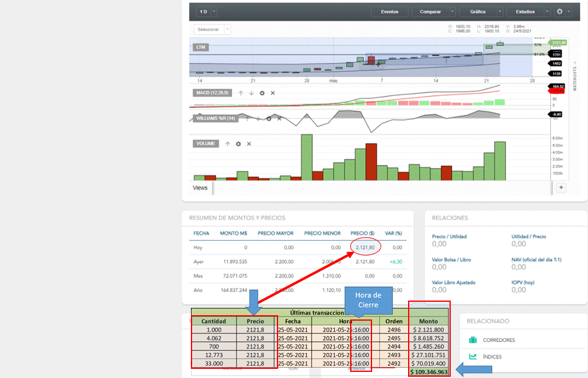Image resolution: width=588 pixels, height=378 pixels.
Task: Open Williams %R settings gear
Action: click(x=268, y=118)
